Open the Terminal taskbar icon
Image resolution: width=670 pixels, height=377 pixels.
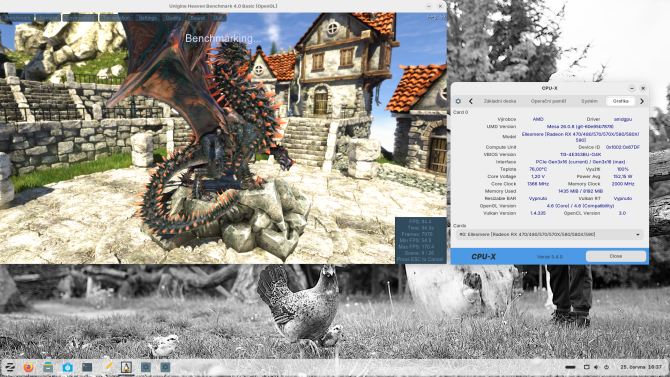coord(87,367)
